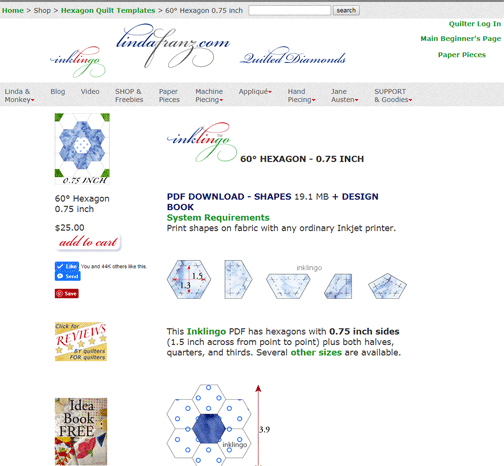Open the Main Beginner's Page link
The width and height of the screenshot is (504, 466).
(x=461, y=39)
